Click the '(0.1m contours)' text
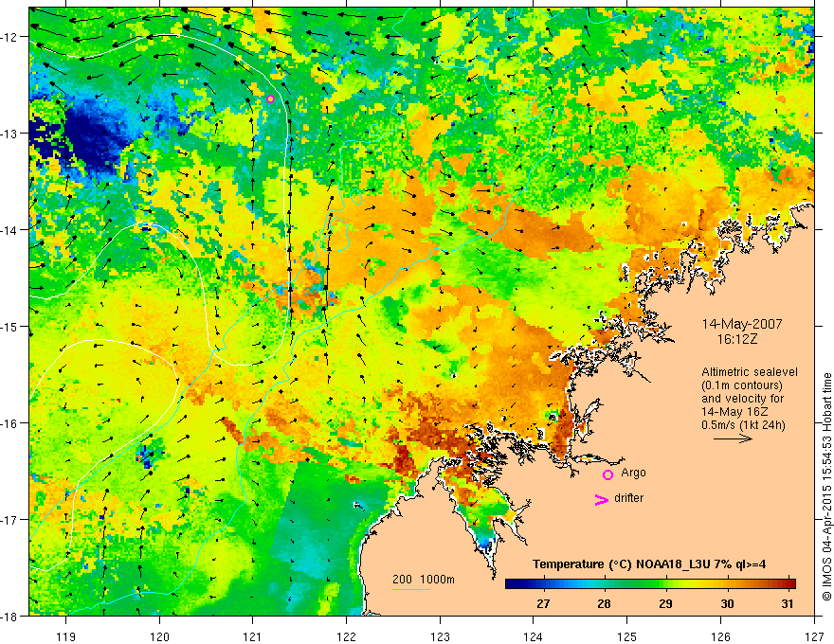 pos(742,385)
